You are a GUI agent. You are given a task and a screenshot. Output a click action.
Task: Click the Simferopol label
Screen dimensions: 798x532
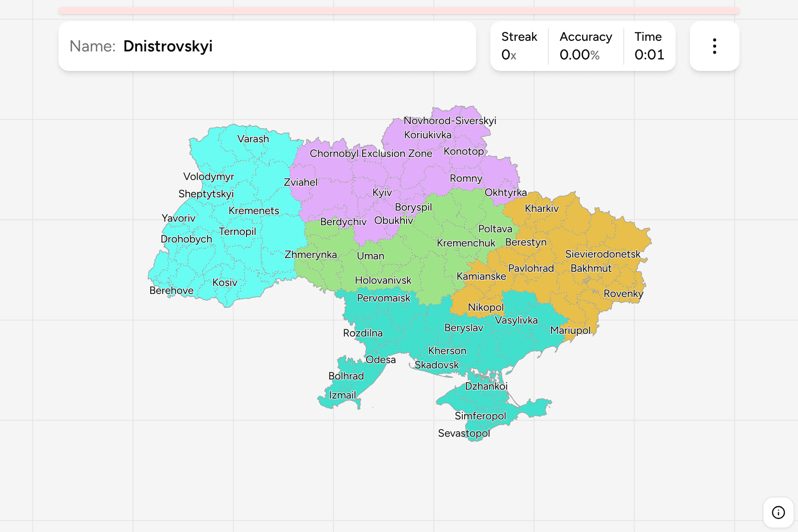481,416
